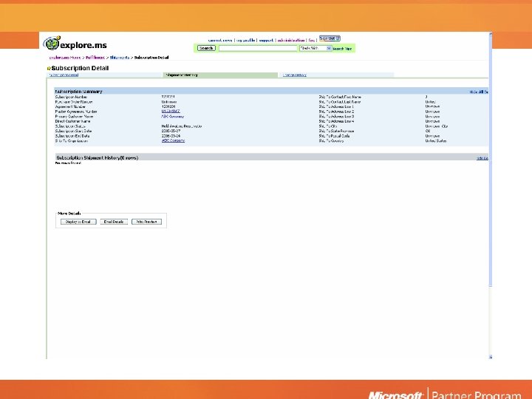The height and width of the screenshot is (399, 532).
Task: Click the star icon beside Subscription Detail heading
Action: 49,69
